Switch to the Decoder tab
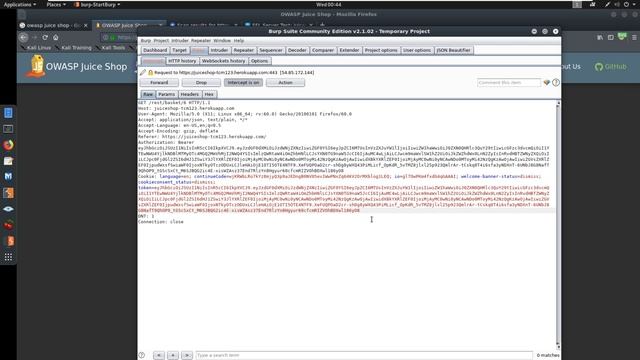Viewport: 640px width, 360px height. 297,50
